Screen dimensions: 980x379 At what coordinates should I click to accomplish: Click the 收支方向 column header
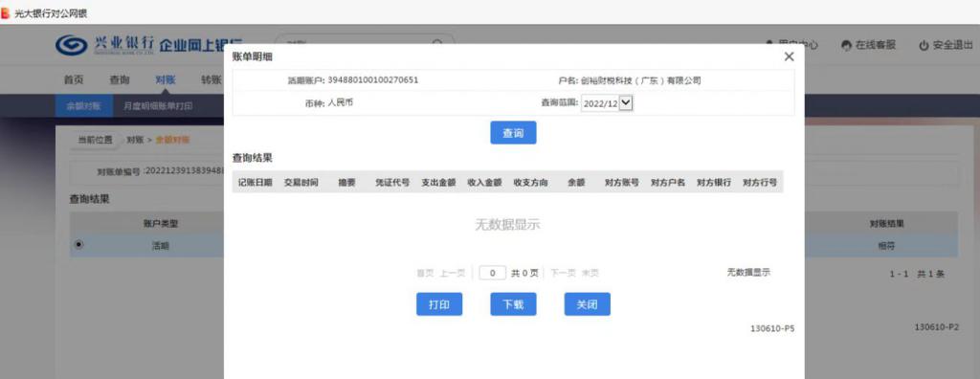point(530,183)
